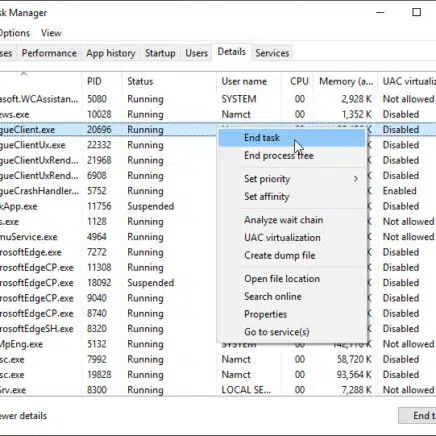Switch to the Performance tab
The height and width of the screenshot is (436, 436).
49,53
